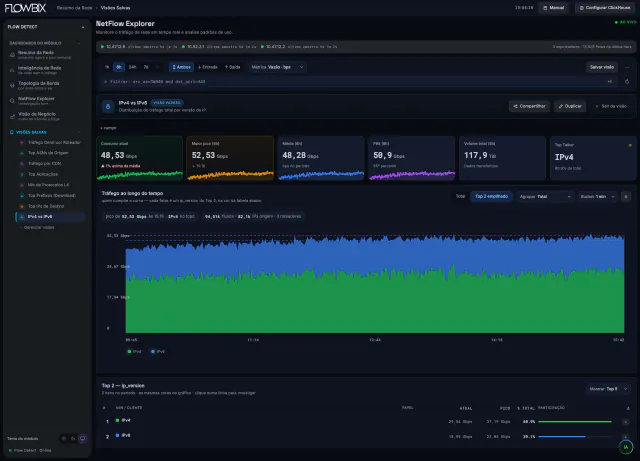This screenshot has width=640, height=461.
Task: Click the download icon in table header
Action: click(628, 408)
